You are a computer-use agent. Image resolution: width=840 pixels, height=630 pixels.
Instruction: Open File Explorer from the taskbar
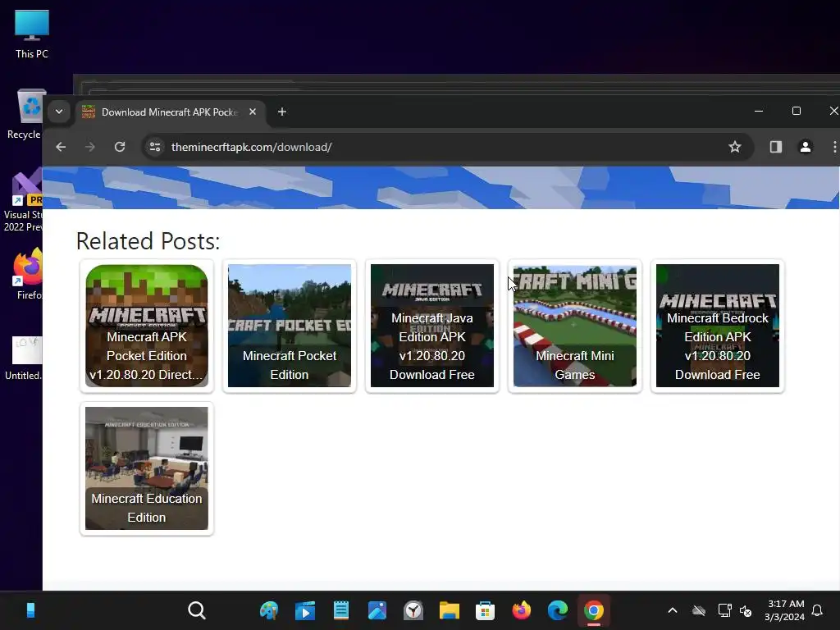pyautogui.click(x=449, y=610)
